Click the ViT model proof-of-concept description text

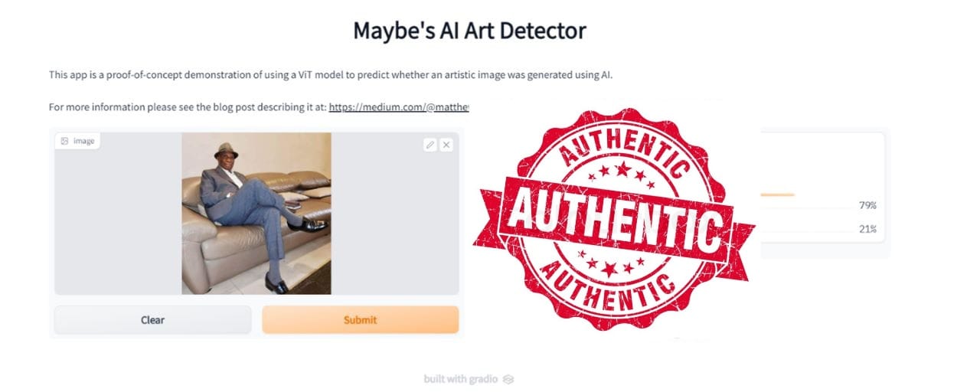click(341, 75)
